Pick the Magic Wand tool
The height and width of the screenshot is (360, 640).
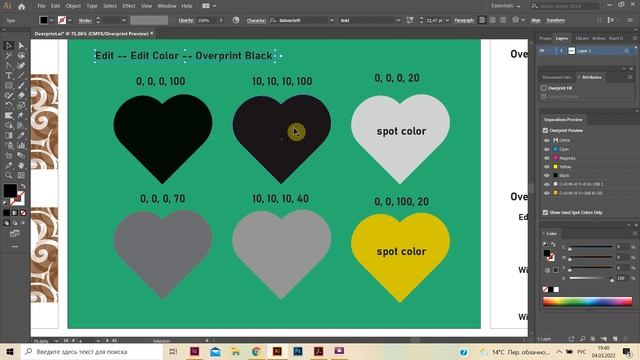pos(9,56)
